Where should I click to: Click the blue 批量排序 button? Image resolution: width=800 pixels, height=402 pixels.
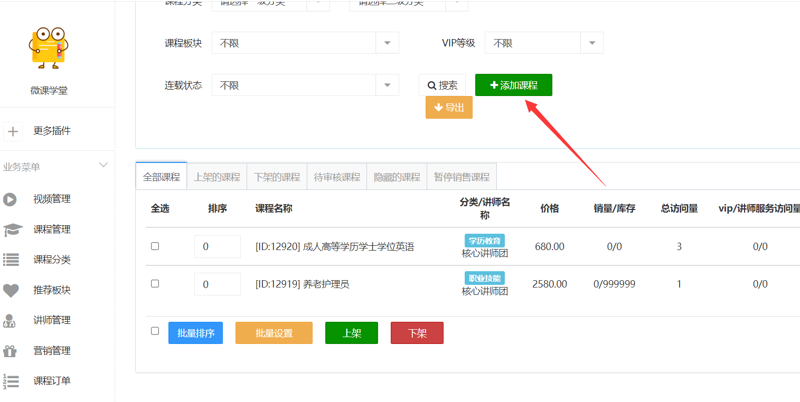(195, 333)
